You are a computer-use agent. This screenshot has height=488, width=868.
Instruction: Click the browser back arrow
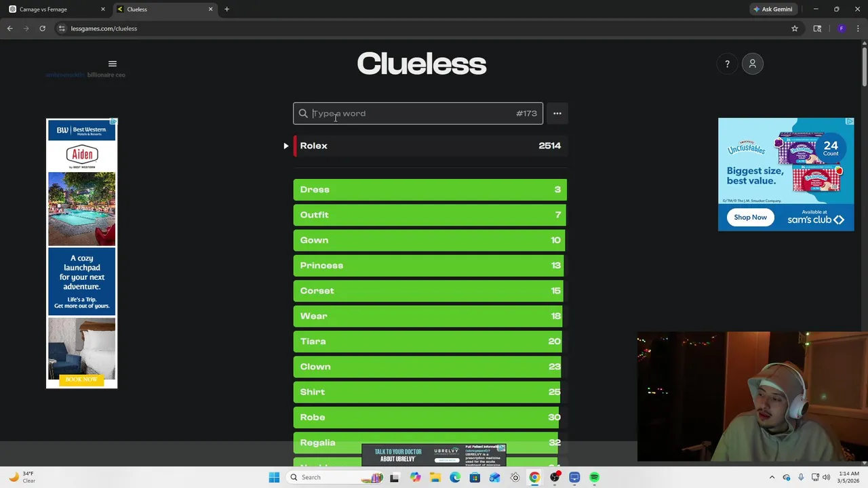(9, 28)
